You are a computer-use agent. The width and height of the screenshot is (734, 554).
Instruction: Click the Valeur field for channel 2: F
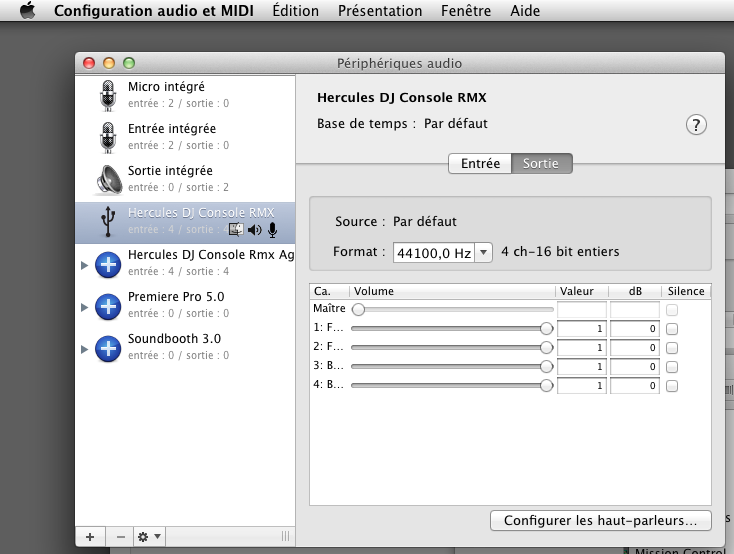coord(582,347)
